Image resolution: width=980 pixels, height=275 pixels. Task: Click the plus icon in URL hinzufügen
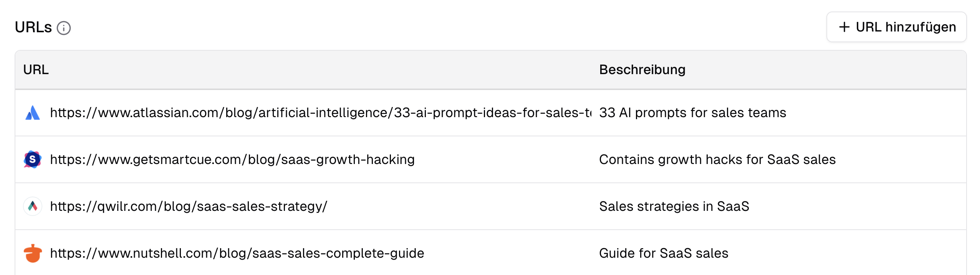[x=844, y=27]
